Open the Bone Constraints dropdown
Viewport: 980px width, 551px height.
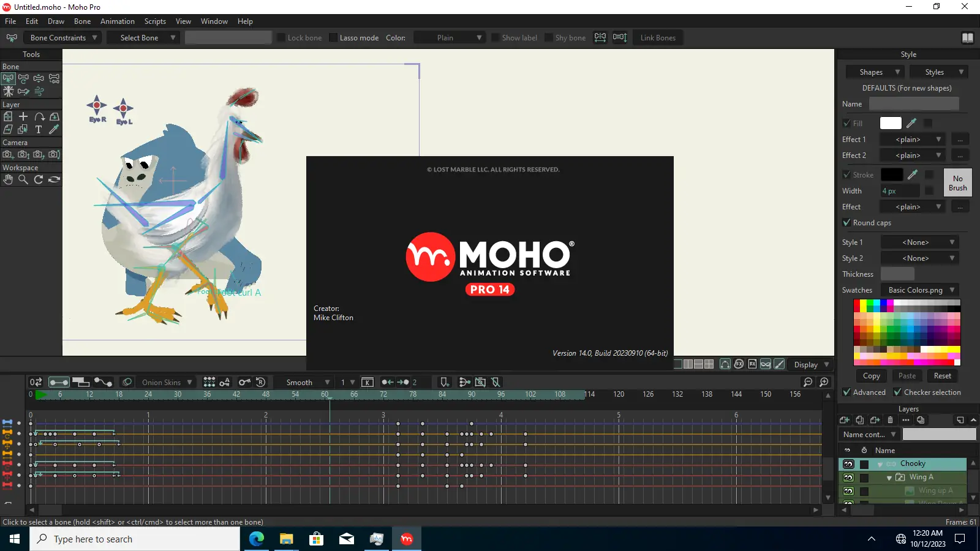coord(62,37)
